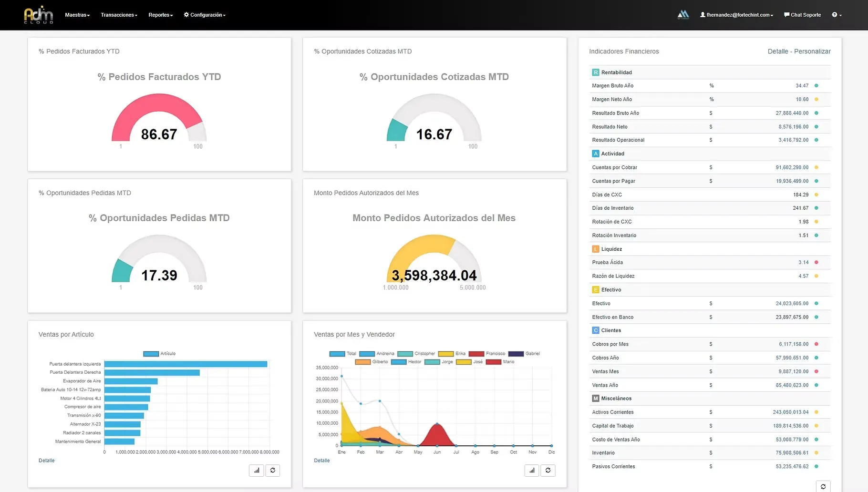This screenshot has width=868, height=492.
Task: Open the Configuración menu with the gear
Action: tap(204, 15)
